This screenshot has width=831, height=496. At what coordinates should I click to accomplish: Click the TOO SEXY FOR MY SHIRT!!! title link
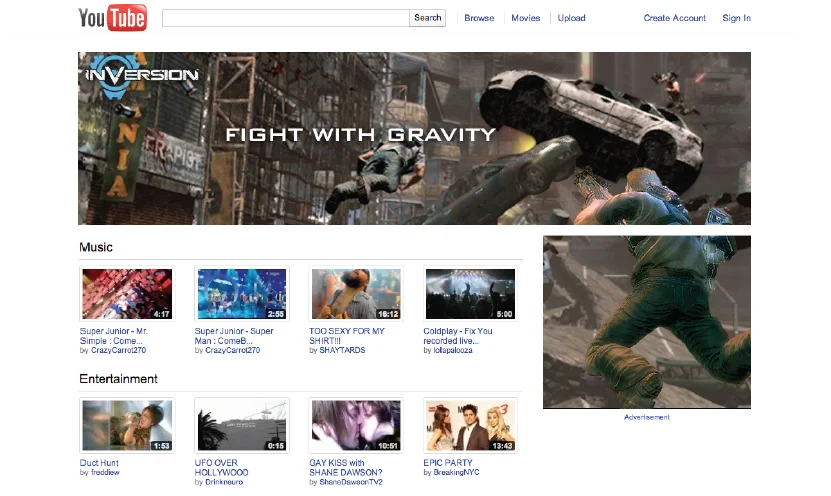pyautogui.click(x=347, y=336)
